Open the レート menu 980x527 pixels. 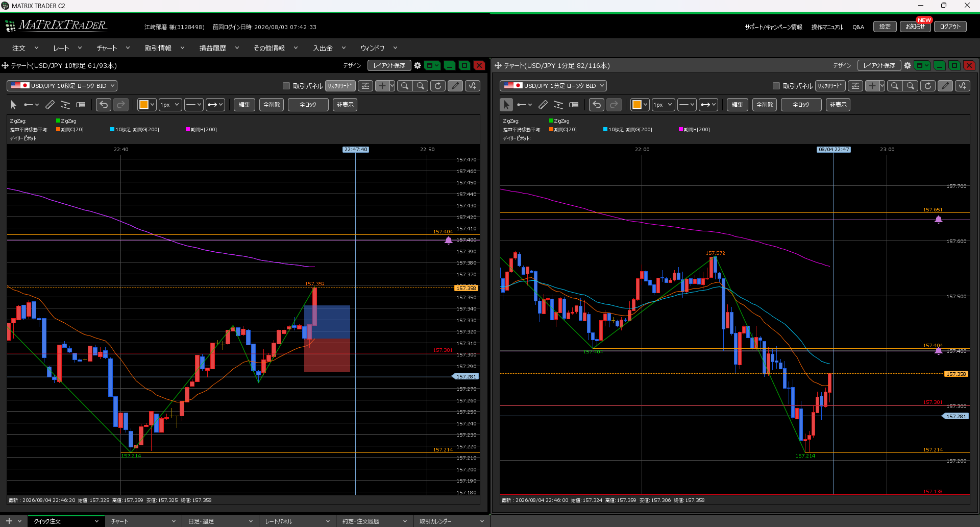[x=67, y=48]
